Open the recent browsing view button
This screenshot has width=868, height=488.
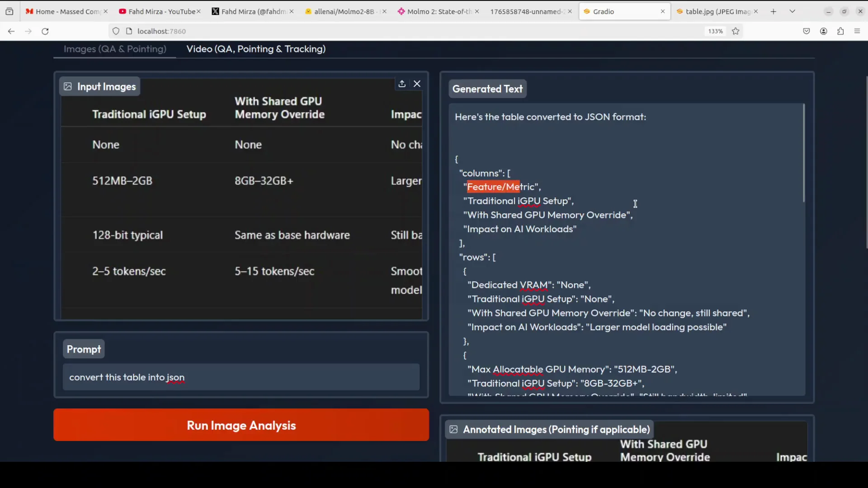point(9,11)
